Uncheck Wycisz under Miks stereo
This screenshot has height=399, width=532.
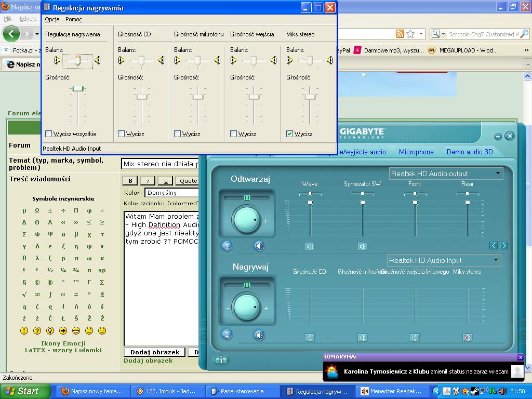pos(289,134)
